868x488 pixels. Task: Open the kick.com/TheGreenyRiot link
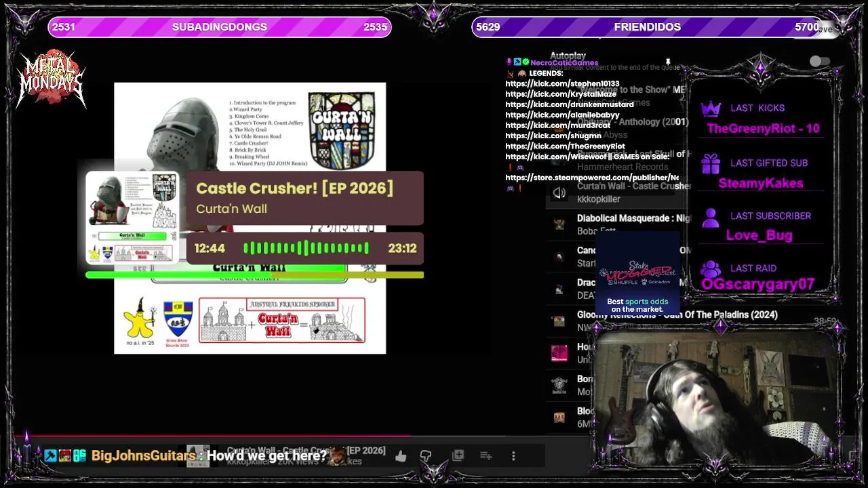pos(565,146)
